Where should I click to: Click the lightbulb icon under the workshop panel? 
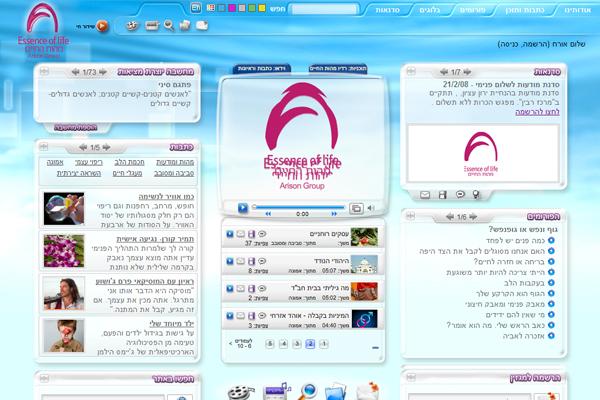(476, 195)
